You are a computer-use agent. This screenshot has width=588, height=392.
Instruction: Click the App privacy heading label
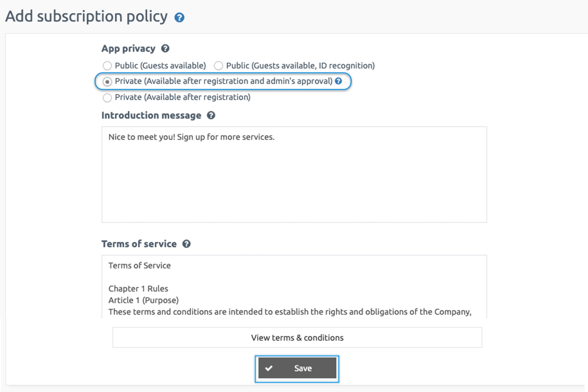[x=128, y=49]
